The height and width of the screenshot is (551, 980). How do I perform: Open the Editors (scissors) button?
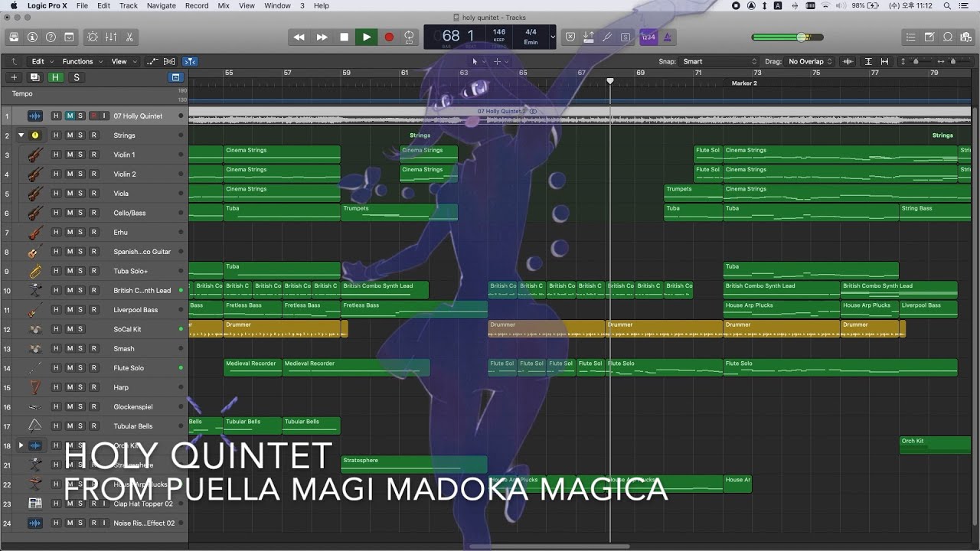[129, 37]
